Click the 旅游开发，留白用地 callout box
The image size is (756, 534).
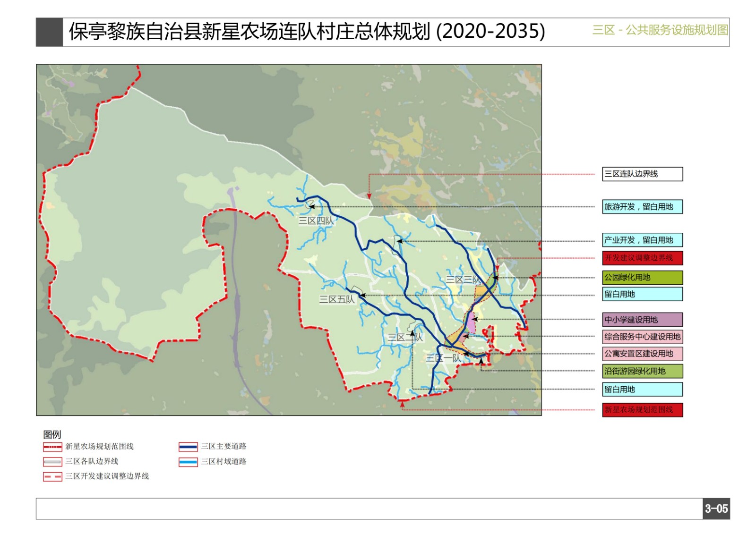point(642,207)
